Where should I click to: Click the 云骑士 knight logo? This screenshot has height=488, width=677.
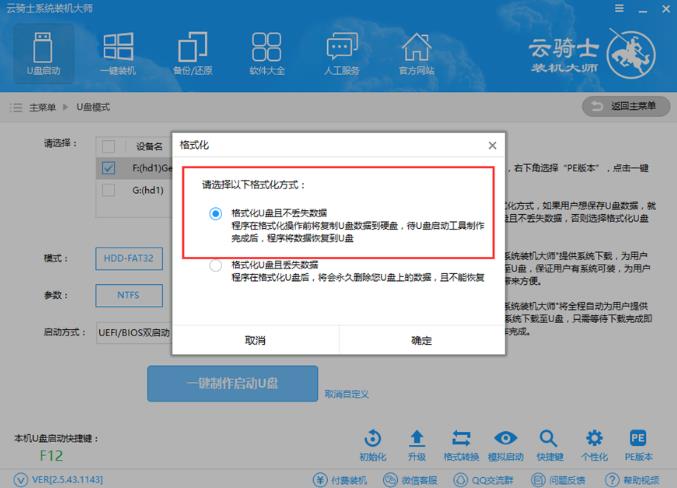tap(631, 54)
